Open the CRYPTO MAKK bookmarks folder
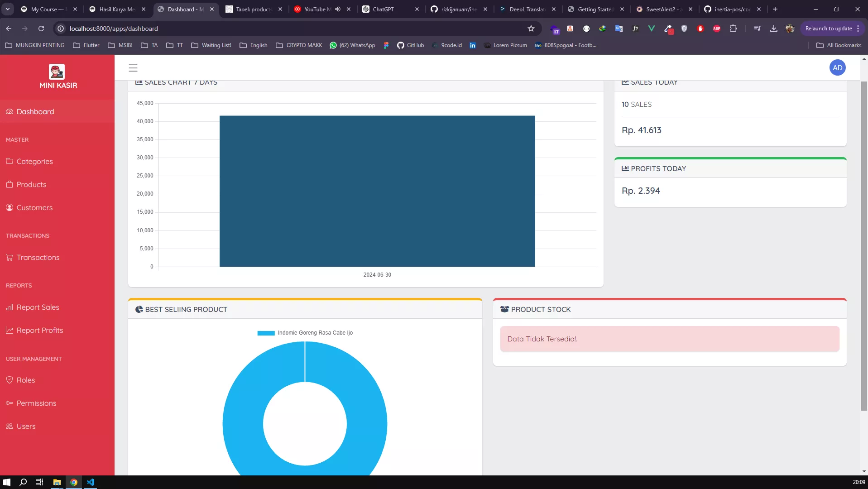The height and width of the screenshot is (489, 868). click(299, 45)
